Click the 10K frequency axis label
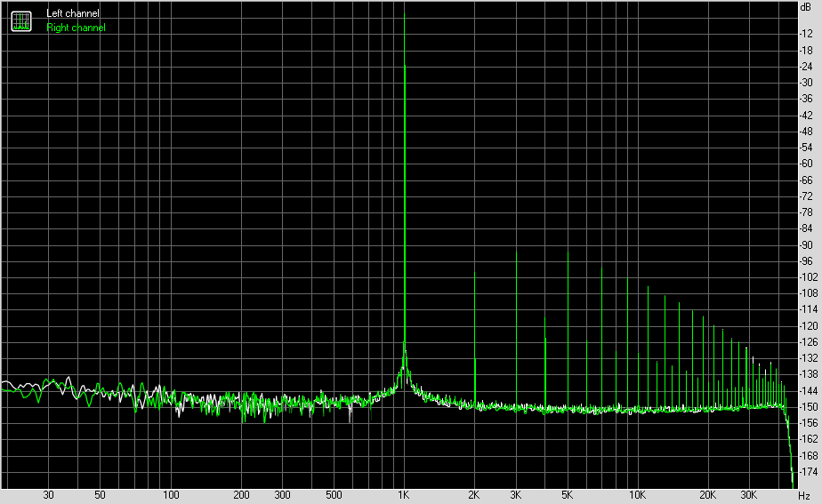Screen dimensions: 822x504 (x=638, y=495)
